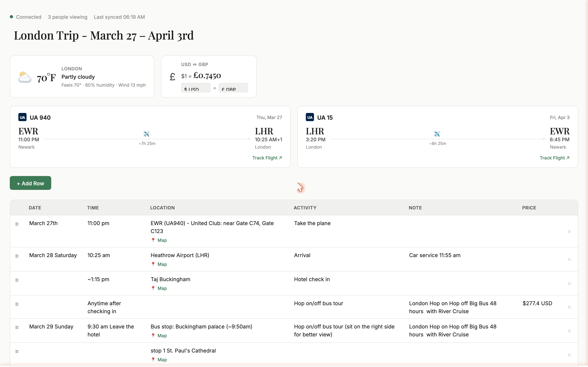Click the Hotel check in activity cell
This screenshot has height=367, width=588.
point(312,279)
